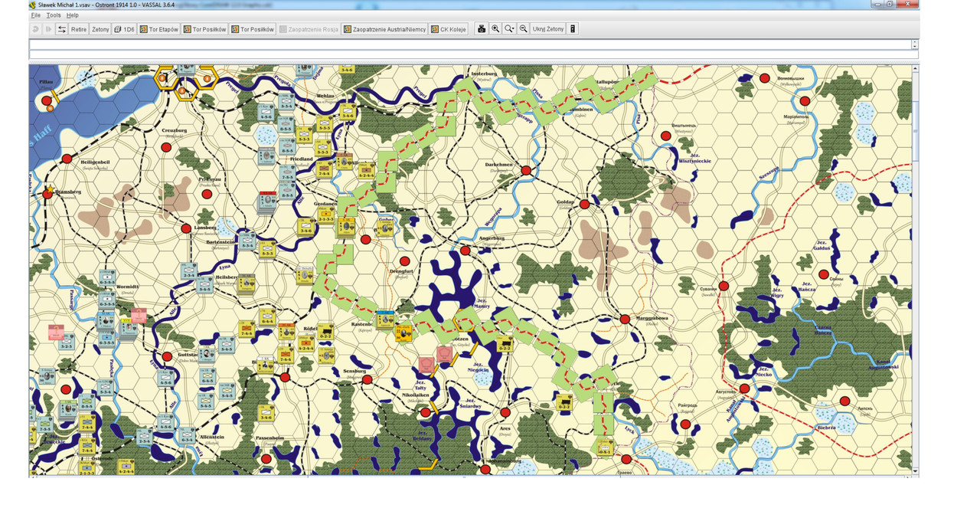Click the yellow star marker at Bramsberg
Screen dimensions: 980x531
[x=50, y=189]
